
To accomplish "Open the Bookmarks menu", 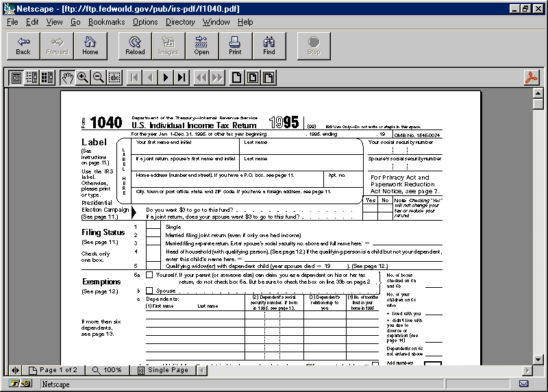I will [106, 22].
